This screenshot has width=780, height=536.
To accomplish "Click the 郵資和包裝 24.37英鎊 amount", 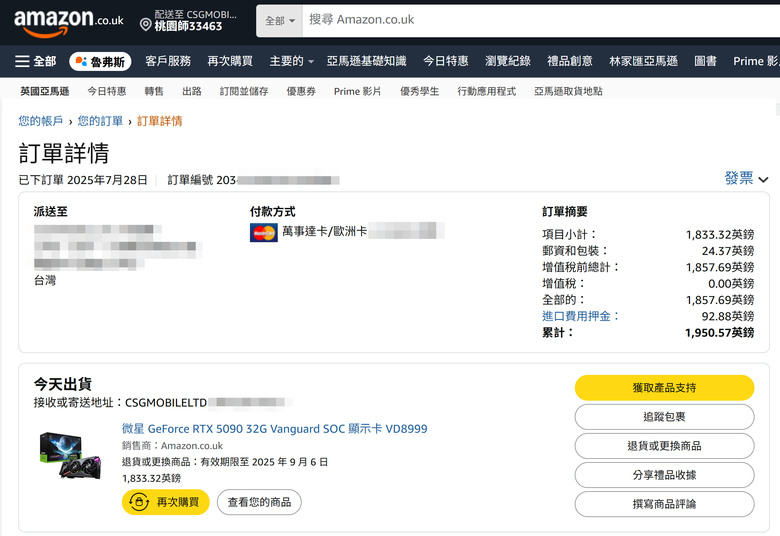I will click(x=728, y=251).
